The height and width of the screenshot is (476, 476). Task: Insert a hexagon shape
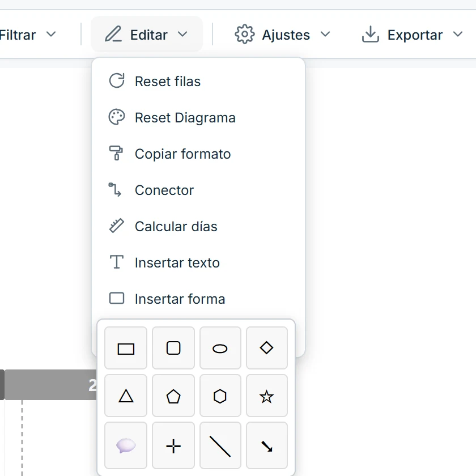pyautogui.click(x=220, y=396)
